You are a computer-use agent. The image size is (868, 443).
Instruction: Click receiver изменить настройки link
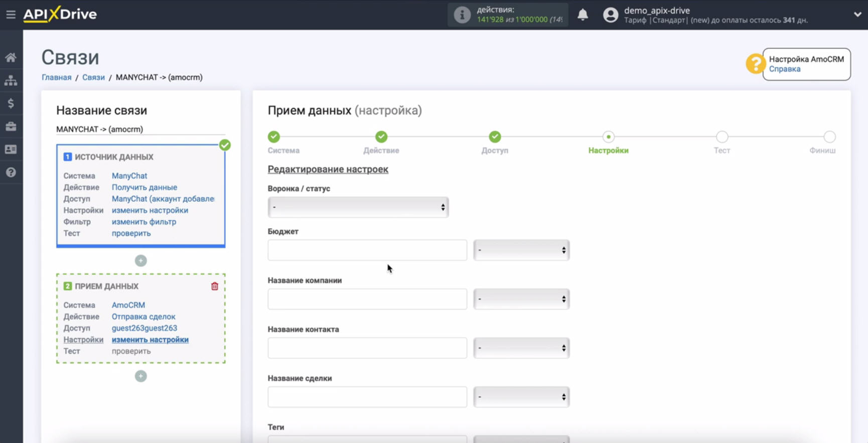point(150,340)
